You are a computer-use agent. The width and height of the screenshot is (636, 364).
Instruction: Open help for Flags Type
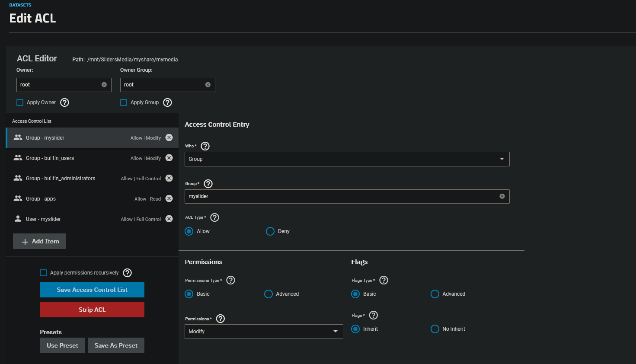(384, 280)
